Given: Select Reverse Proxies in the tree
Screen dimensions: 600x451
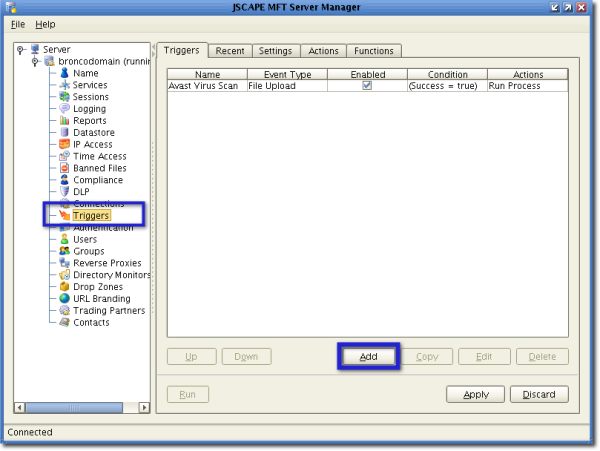Looking at the screenshot, I should point(107,263).
